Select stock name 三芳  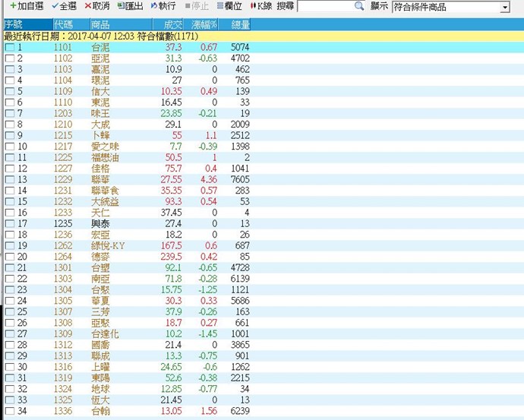click(x=100, y=312)
